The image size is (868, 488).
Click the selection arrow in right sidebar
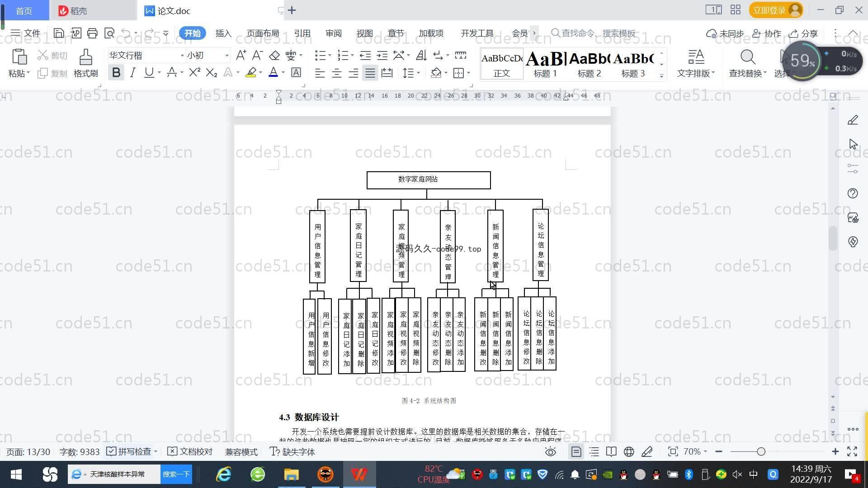point(853,144)
